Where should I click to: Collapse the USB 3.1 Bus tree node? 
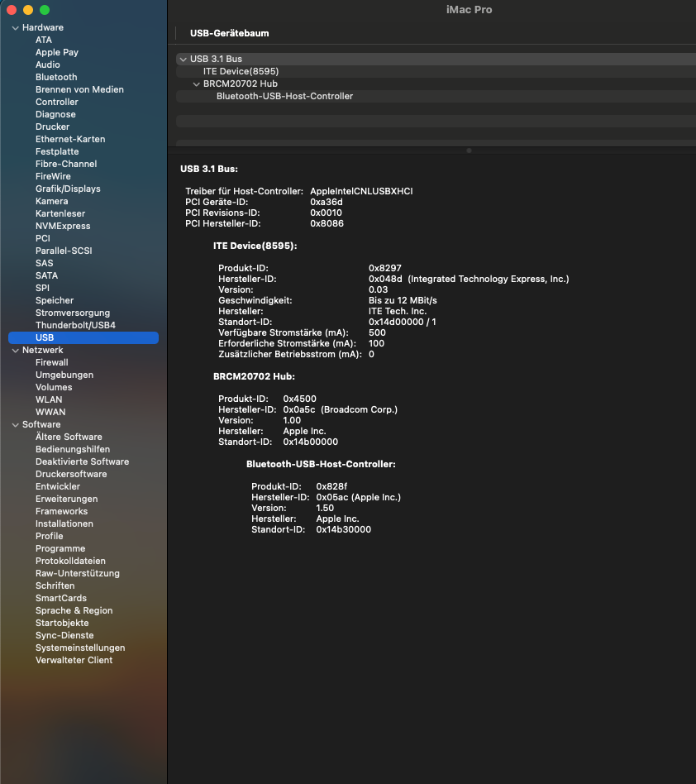click(184, 60)
